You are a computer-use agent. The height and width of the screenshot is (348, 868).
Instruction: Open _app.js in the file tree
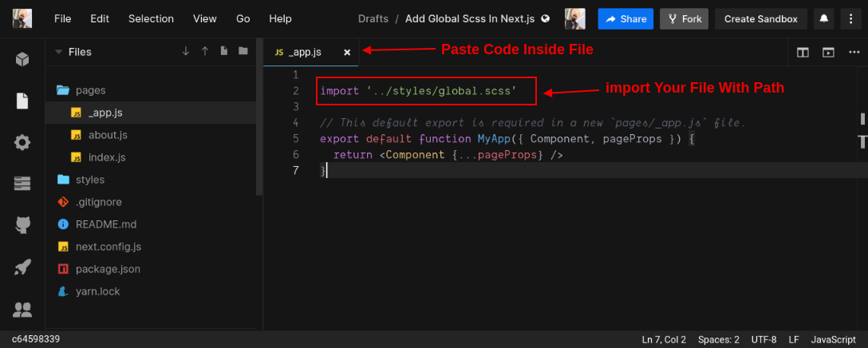click(151, 113)
